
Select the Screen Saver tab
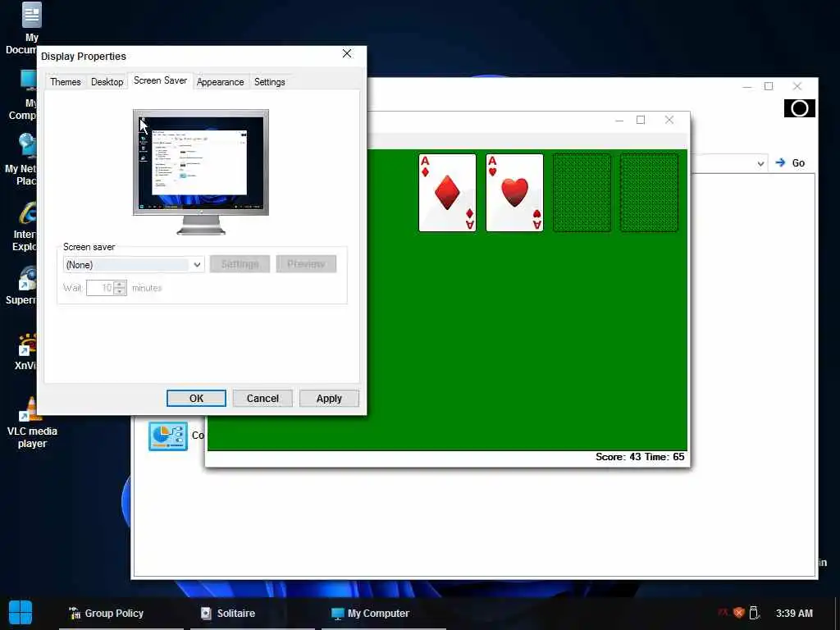point(160,80)
